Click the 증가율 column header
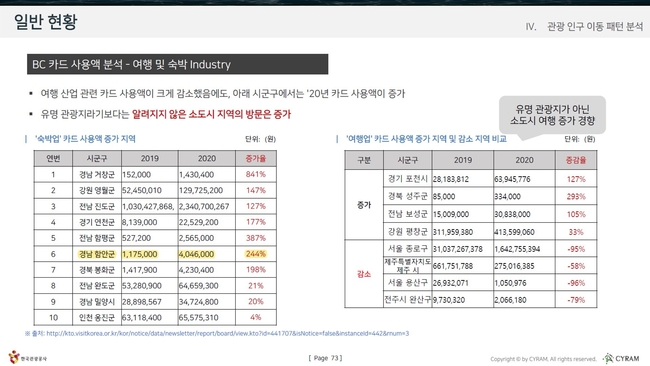Viewport: 650px width, 366px height. 256,158
